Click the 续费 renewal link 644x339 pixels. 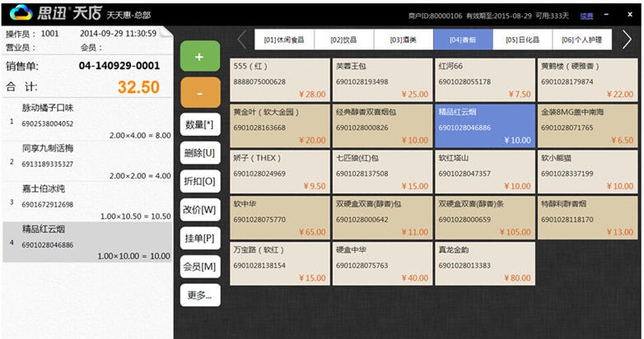coord(586,16)
